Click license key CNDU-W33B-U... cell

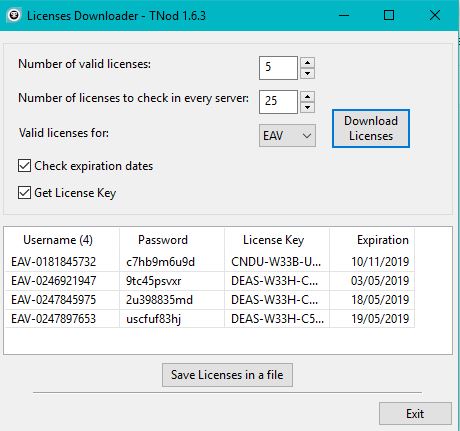pyautogui.click(x=276, y=262)
